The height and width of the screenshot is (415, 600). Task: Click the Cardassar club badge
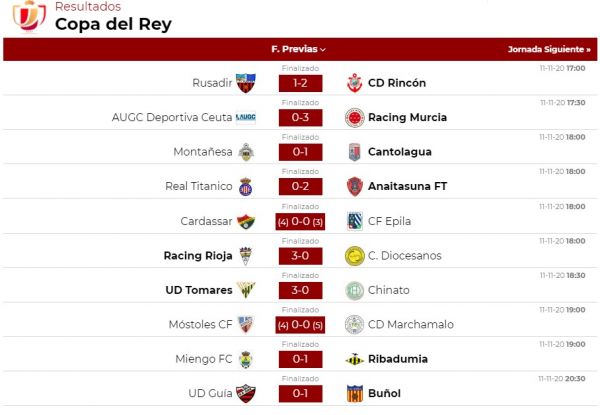coord(246,221)
